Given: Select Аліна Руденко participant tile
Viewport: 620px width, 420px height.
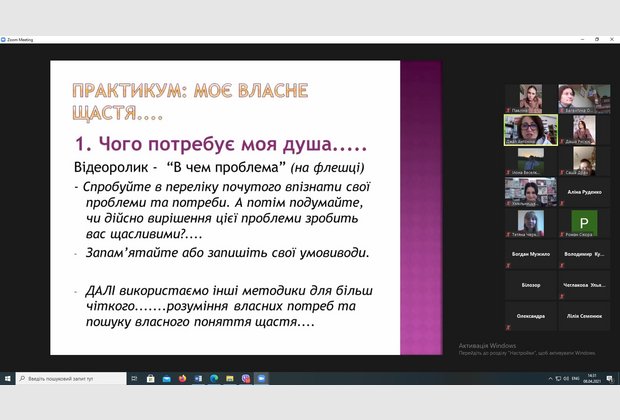Looking at the screenshot, I should [584, 192].
